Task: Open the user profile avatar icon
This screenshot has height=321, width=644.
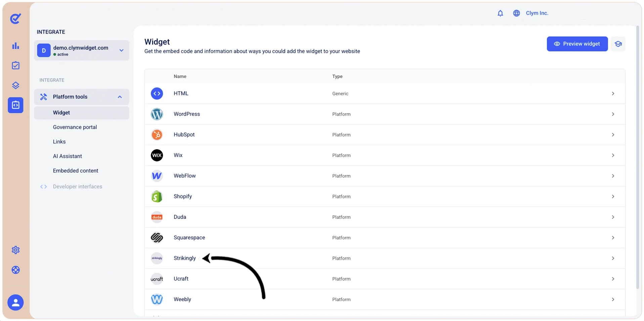Action: click(15, 303)
